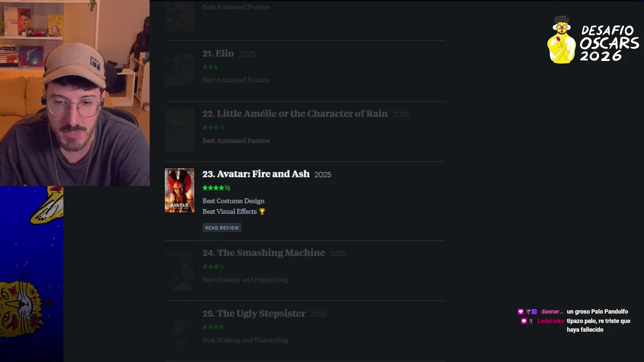Click the webcam feed of the streamer
This screenshot has height=362, width=644.
(74, 93)
